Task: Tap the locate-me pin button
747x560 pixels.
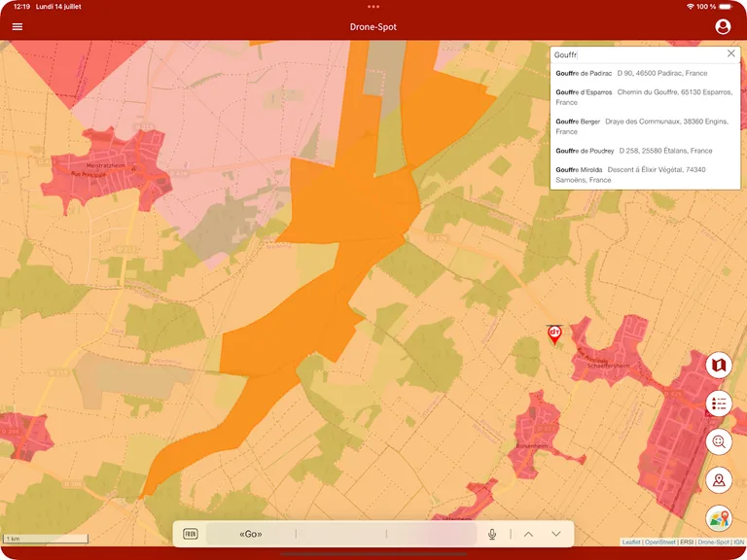Action: click(x=719, y=479)
